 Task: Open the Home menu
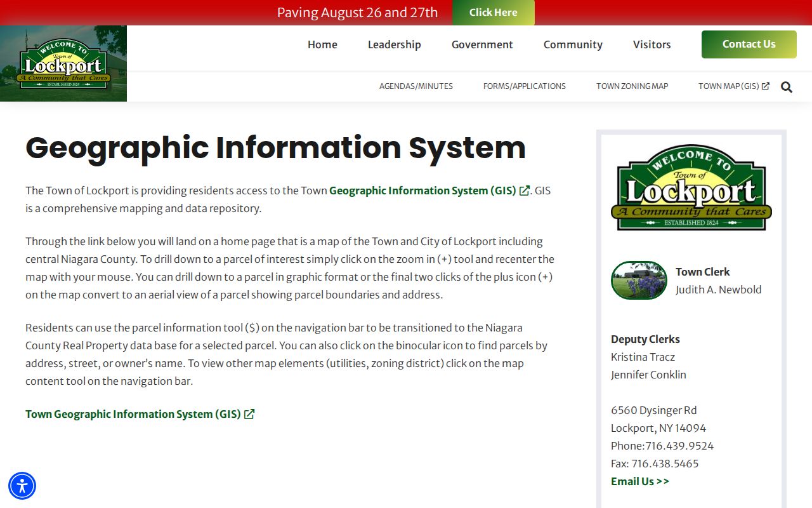pos(322,44)
